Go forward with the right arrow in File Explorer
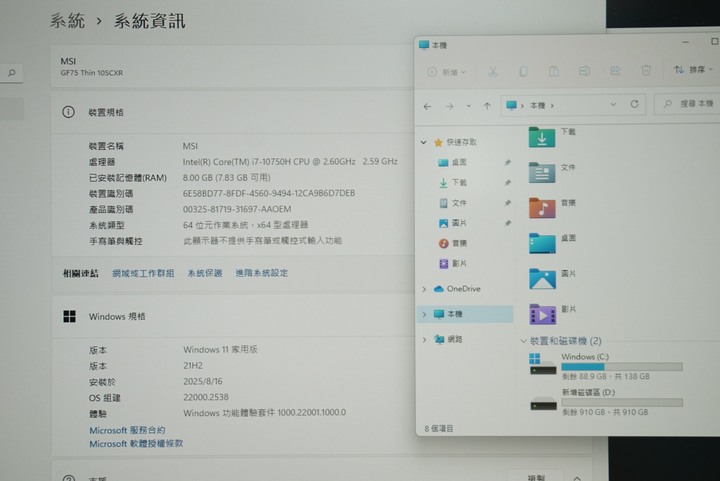The height and width of the screenshot is (481, 720). click(x=450, y=106)
